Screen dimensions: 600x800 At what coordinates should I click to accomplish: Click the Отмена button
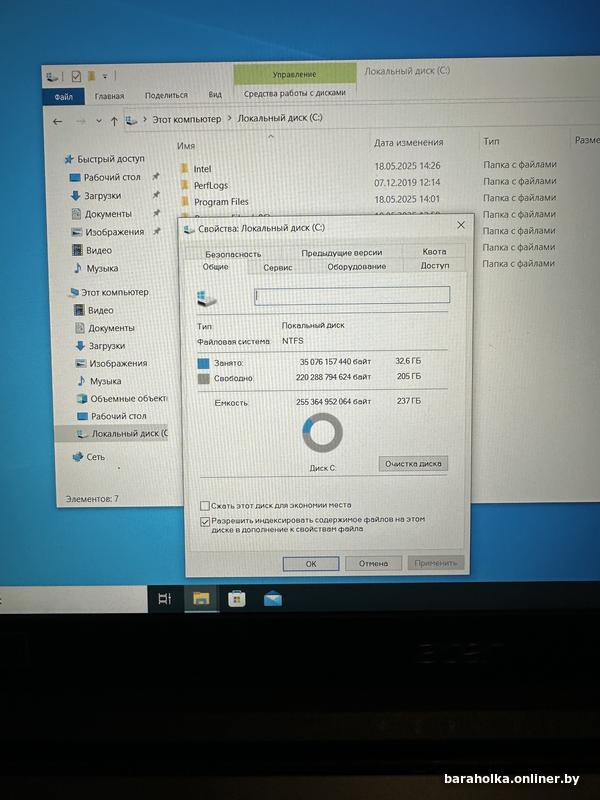point(373,563)
